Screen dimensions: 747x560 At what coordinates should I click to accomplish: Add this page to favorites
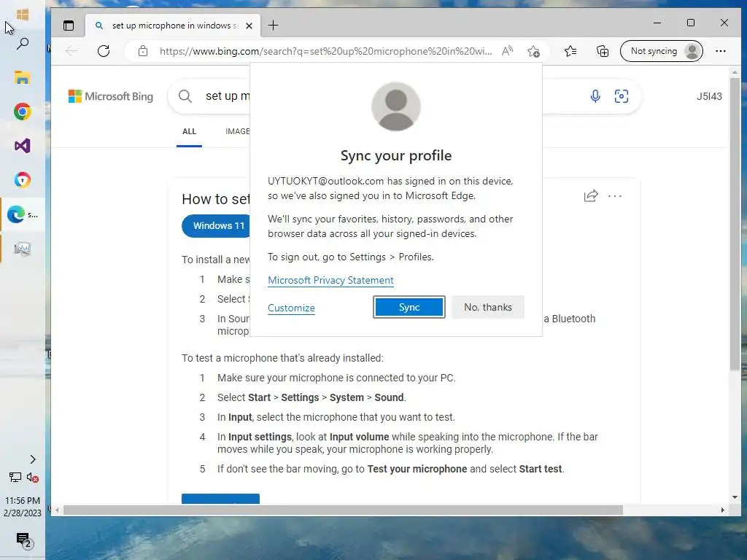click(533, 51)
